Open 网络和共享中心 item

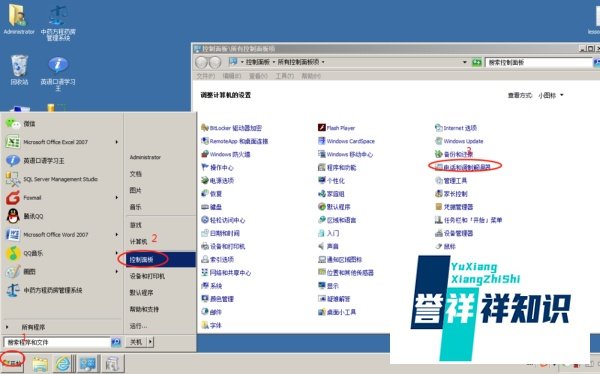(226, 273)
